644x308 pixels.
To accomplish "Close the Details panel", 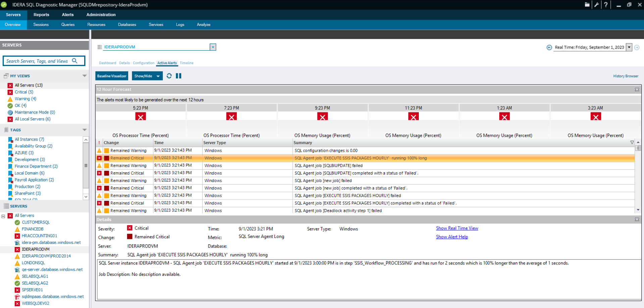I will (637, 220).
